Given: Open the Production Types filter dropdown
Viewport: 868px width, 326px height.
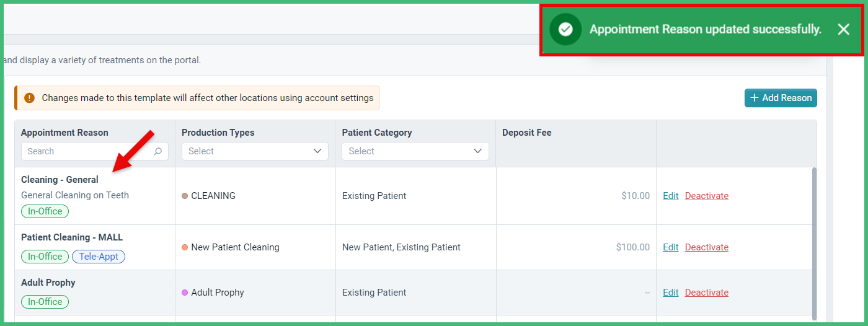Looking at the screenshot, I should click(255, 151).
